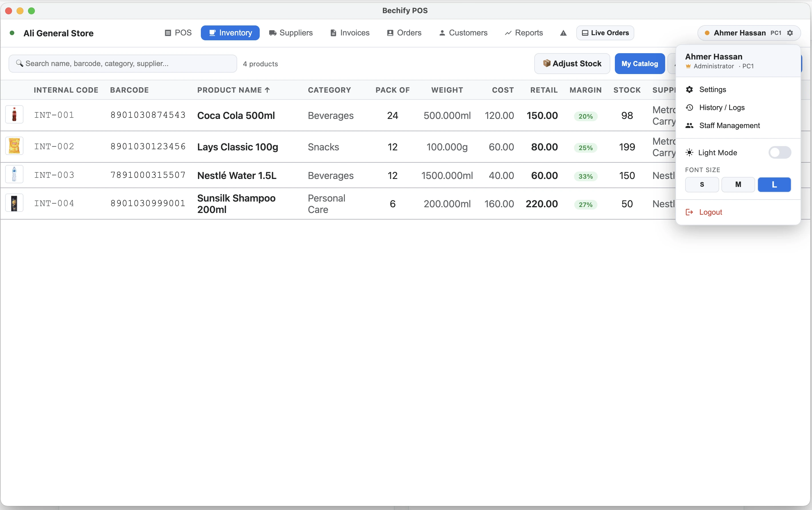Click product name Lays Classic 100g
The height and width of the screenshot is (510, 812).
tap(238, 147)
